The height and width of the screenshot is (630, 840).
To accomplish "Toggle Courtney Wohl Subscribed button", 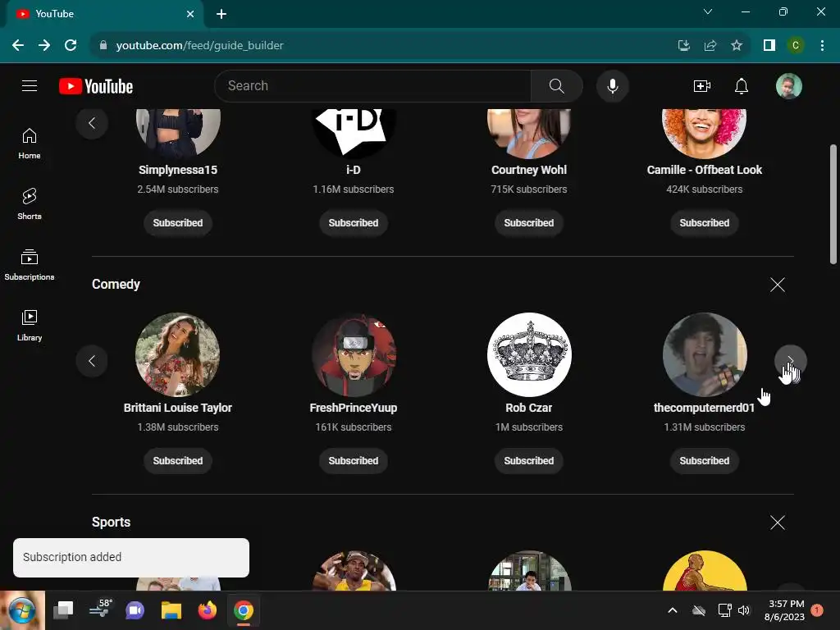I will pyautogui.click(x=529, y=223).
